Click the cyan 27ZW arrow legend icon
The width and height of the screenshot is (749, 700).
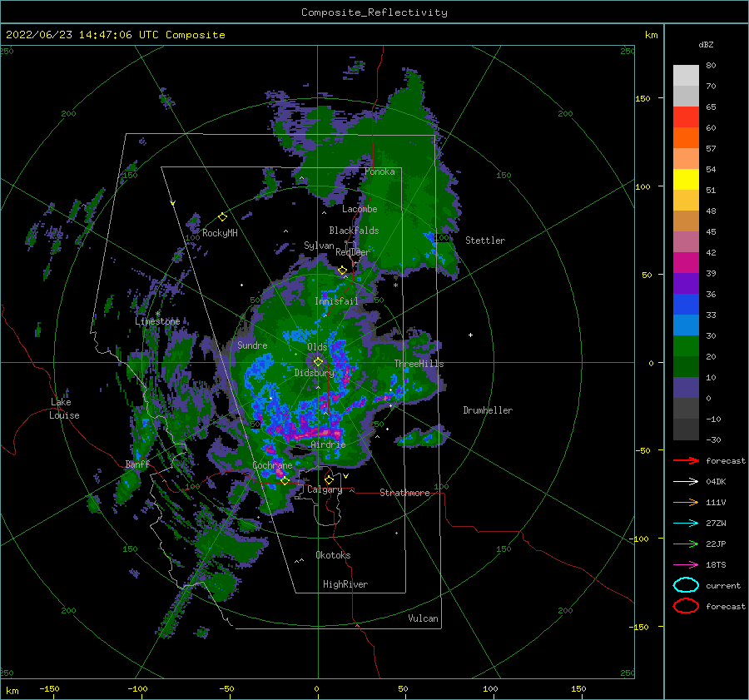686,524
